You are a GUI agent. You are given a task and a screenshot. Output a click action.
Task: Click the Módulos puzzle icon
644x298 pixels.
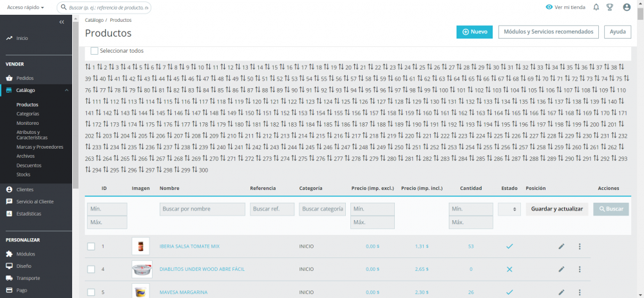(9, 254)
